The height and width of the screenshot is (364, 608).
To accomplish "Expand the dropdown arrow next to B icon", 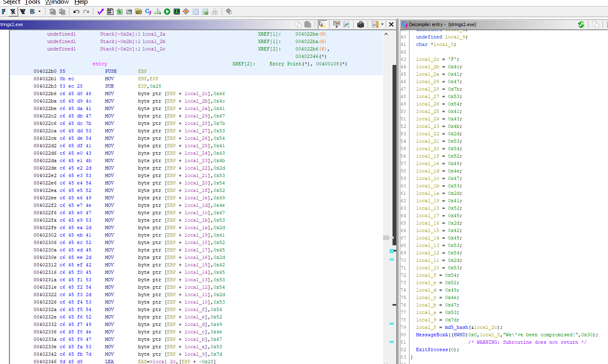I will pyautogui.click(x=40, y=12).
